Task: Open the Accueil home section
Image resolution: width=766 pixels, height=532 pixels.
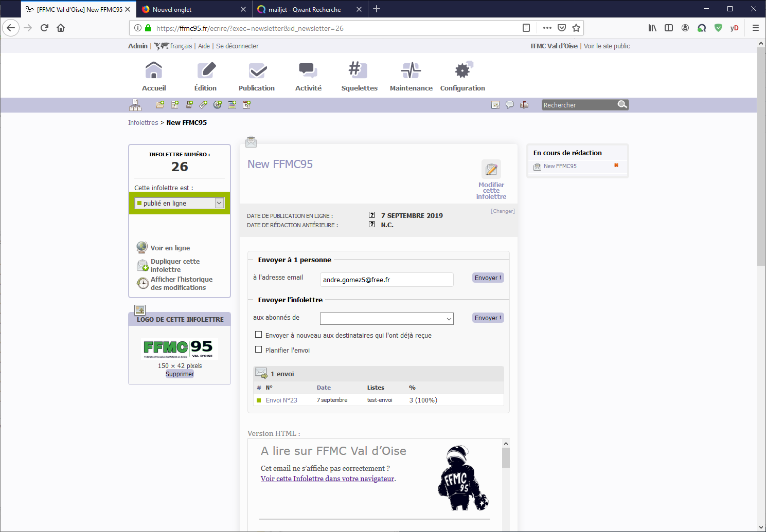Action: [x=154, y=77]
